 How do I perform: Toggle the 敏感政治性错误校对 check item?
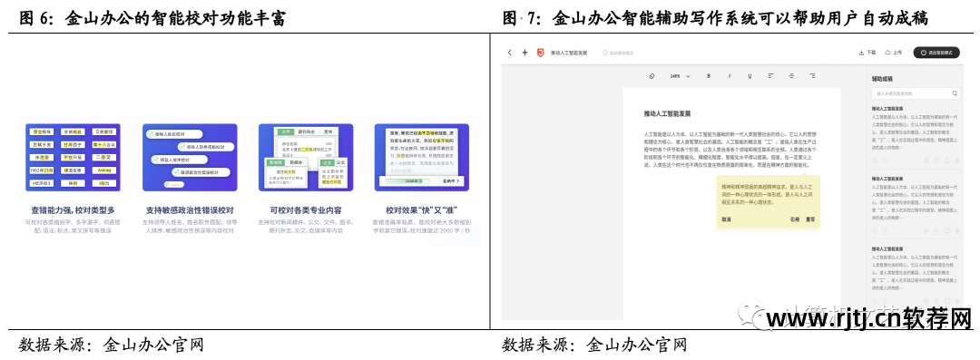tap(200, 172)
